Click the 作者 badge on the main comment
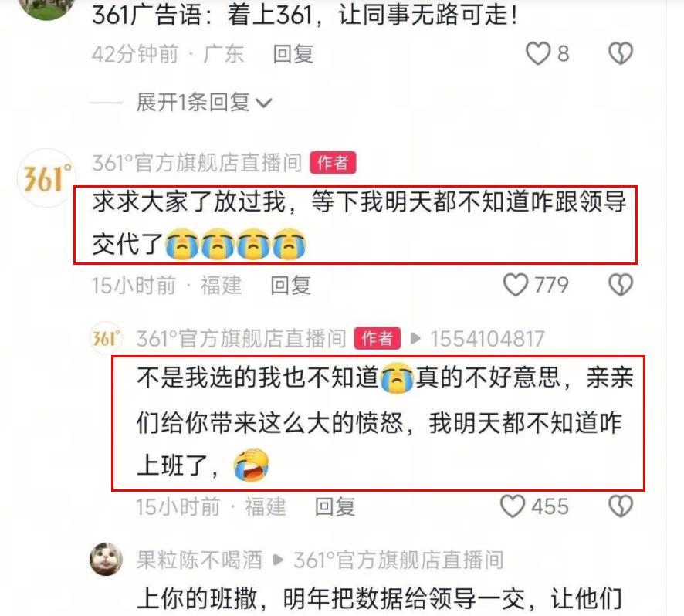684x616 pixels. pos(334,163)
